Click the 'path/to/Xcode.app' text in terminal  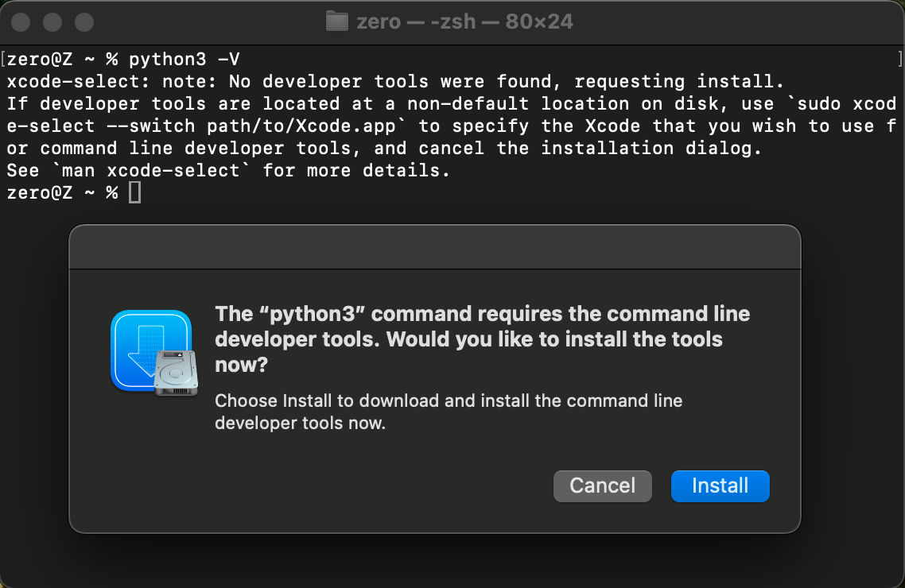click(301, 126)
